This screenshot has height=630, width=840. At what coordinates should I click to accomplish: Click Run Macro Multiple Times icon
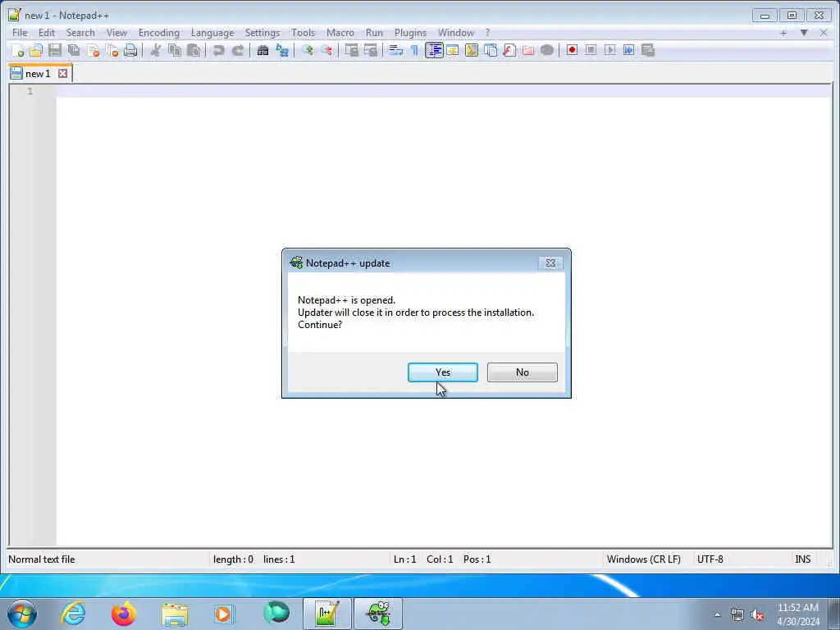pos(629,50)
